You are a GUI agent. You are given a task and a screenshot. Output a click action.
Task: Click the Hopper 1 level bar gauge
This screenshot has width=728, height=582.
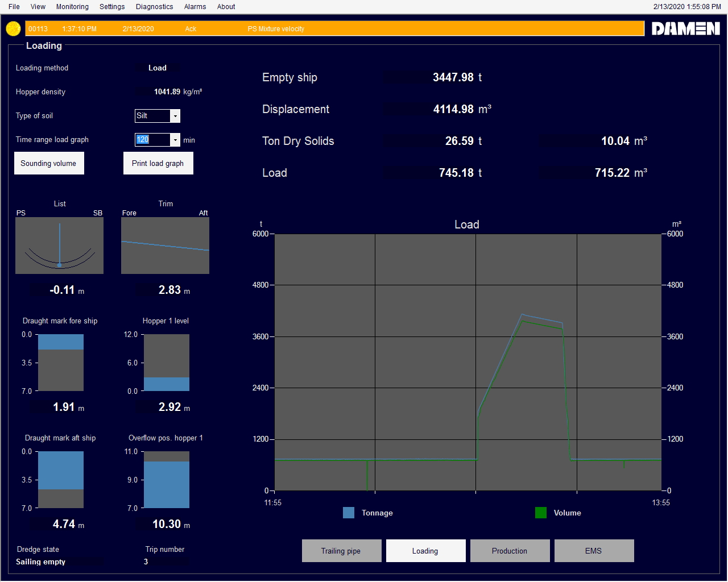coord(167,362)
